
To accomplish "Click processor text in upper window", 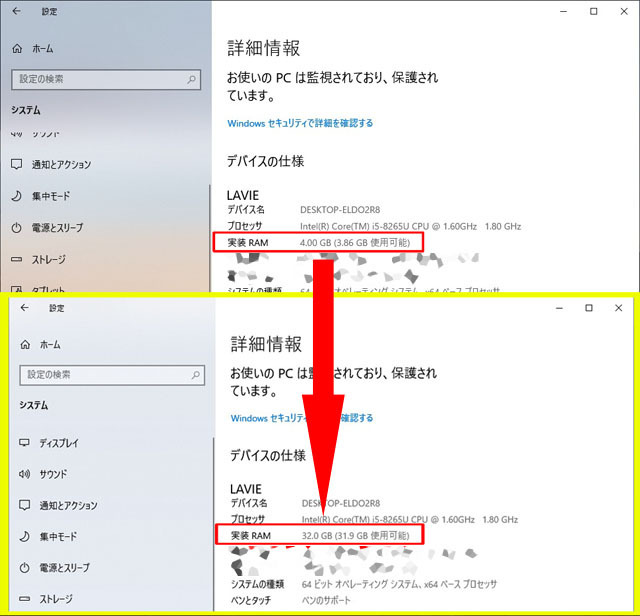I will tap(411, 226).
